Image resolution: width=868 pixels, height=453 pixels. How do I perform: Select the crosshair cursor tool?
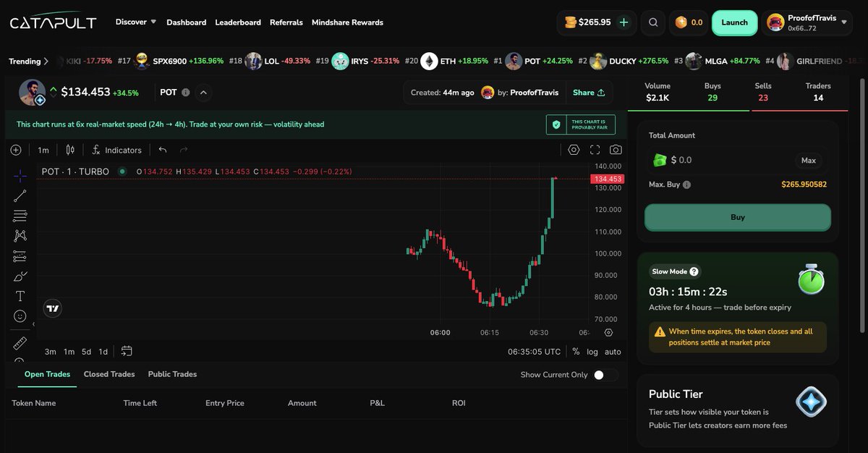[20, 176]
